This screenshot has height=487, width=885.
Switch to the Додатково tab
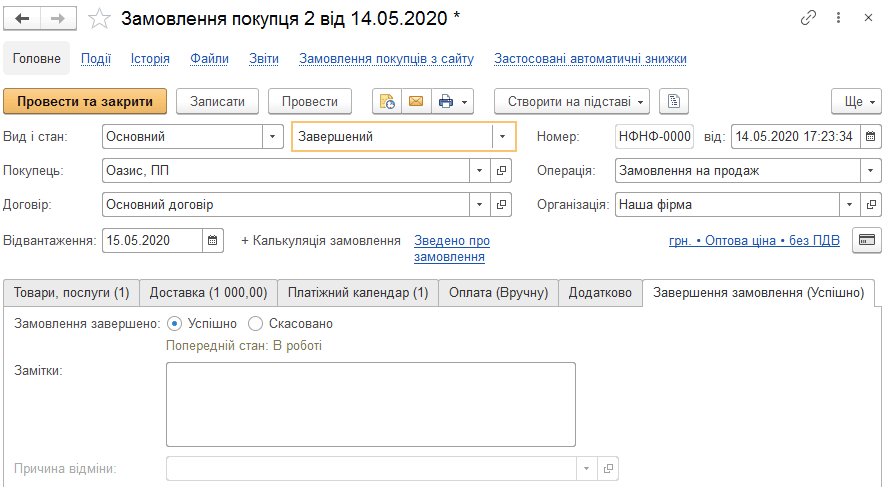coord(600,293)
